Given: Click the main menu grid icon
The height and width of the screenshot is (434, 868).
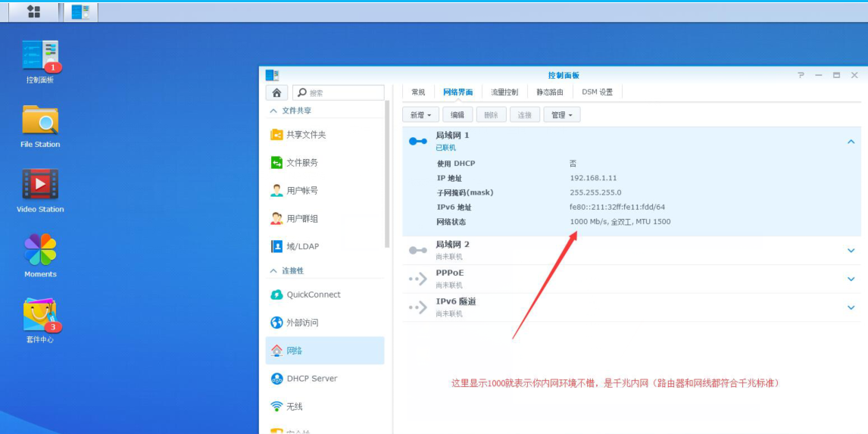Looking at the screenshot, I should pyautogui.click(x=33, y=11).
